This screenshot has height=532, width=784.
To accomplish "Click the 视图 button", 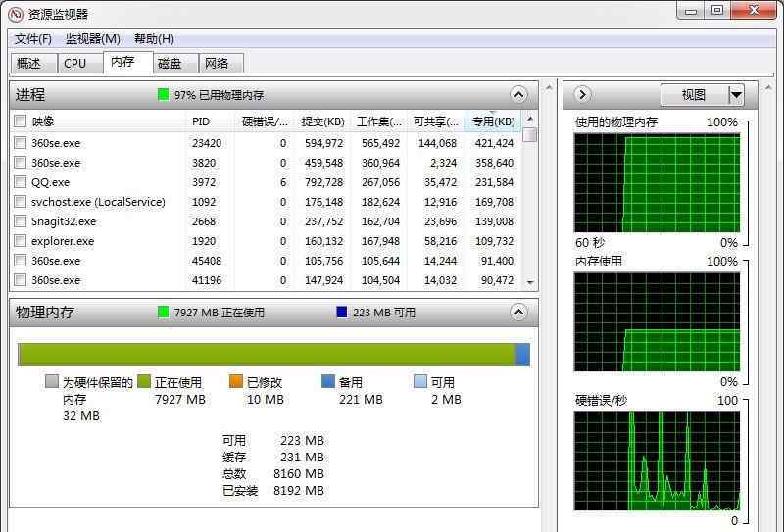I will point(694,94).
